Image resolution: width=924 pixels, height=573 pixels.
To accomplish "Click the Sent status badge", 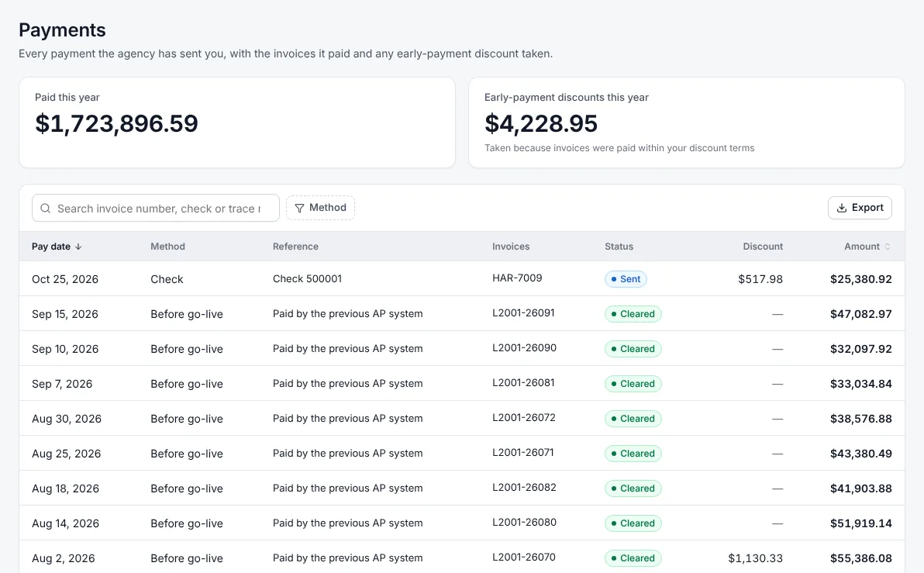I will (626, 279).
